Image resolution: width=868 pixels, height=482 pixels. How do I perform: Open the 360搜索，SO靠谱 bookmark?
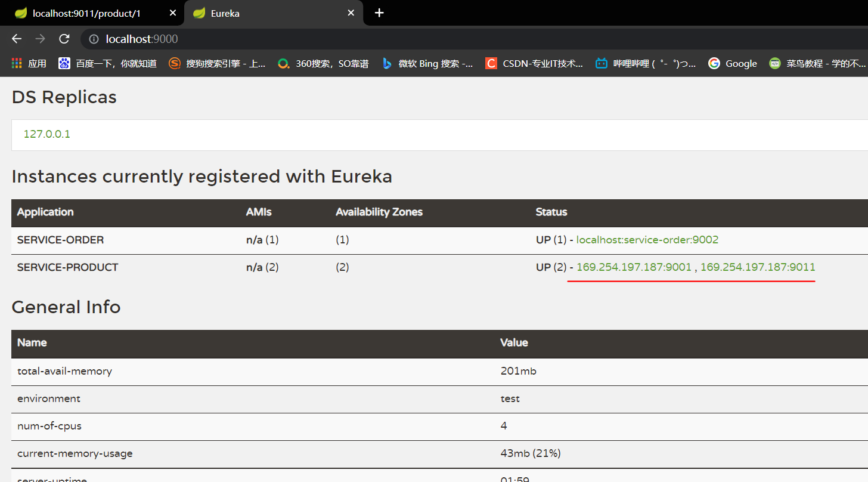pyautogui.click(x=323, y=63)
